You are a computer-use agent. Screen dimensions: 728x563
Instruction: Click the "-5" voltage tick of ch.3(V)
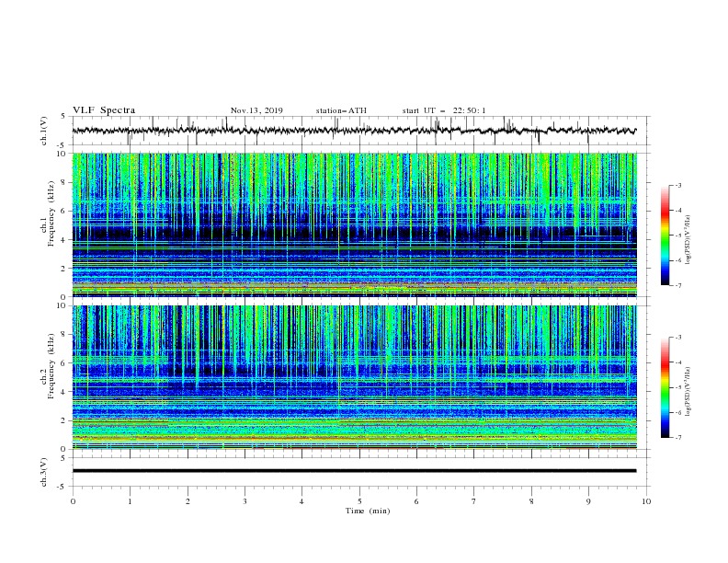[x=63, y=487]
